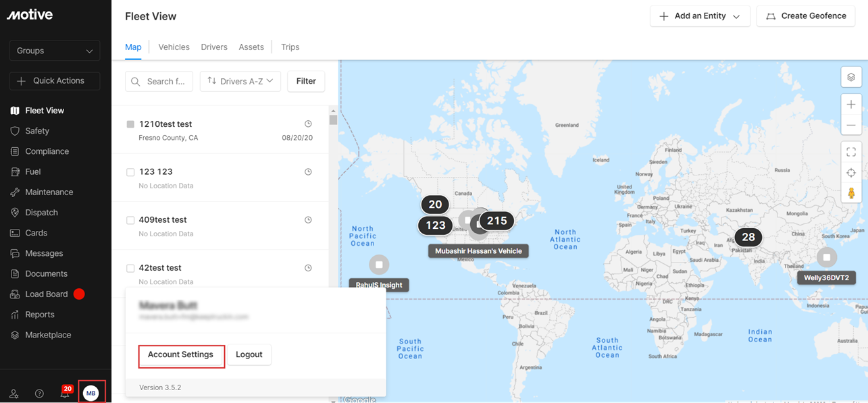Image resolution: width=868 pixels, height=403 pixels.
Task: Open Account Settings from profile popup
Action: coord(181,355)
